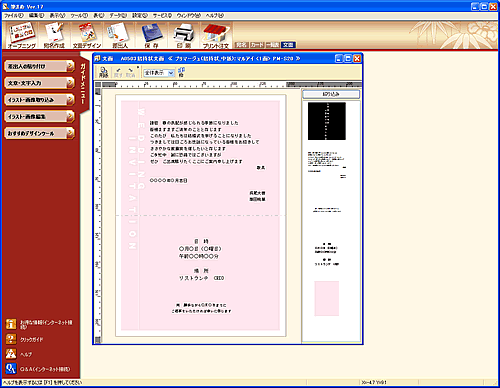Select the black thumbnail in parts panel
This screenshot has width=500, height=388.
pyautogui.click(x=327, y=121)
